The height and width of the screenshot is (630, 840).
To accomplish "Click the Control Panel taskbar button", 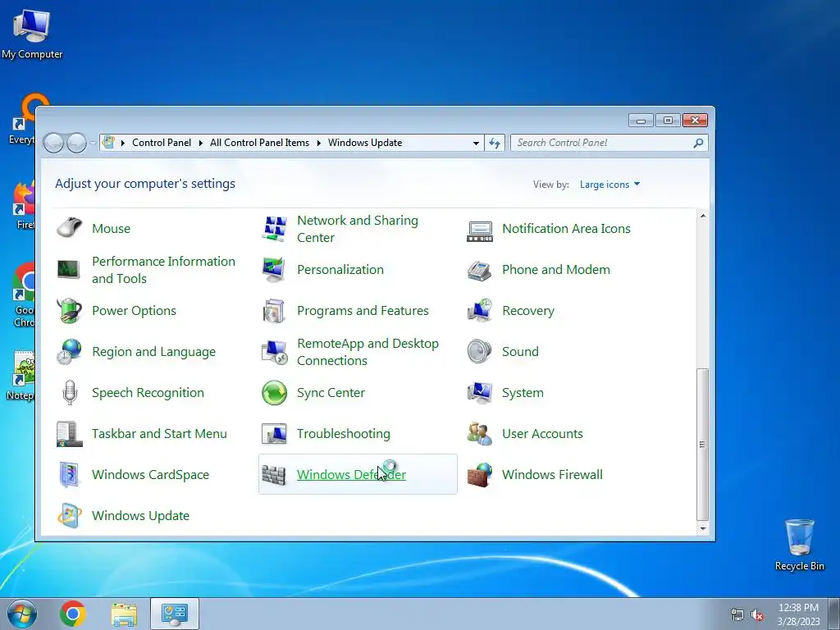I will pos(175,614).
